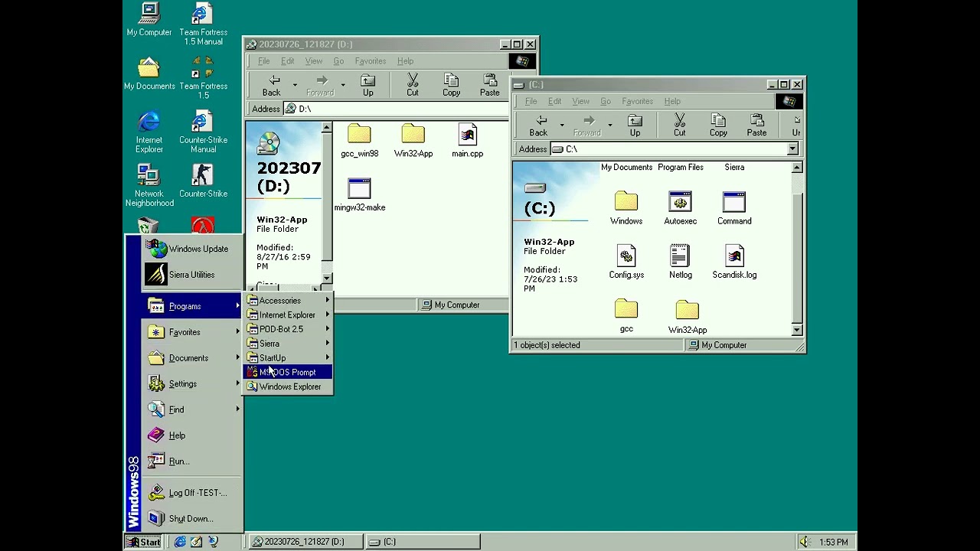Click the Start button
The height and width of the screenshot is (551, 980).
(x=144, y=542)
